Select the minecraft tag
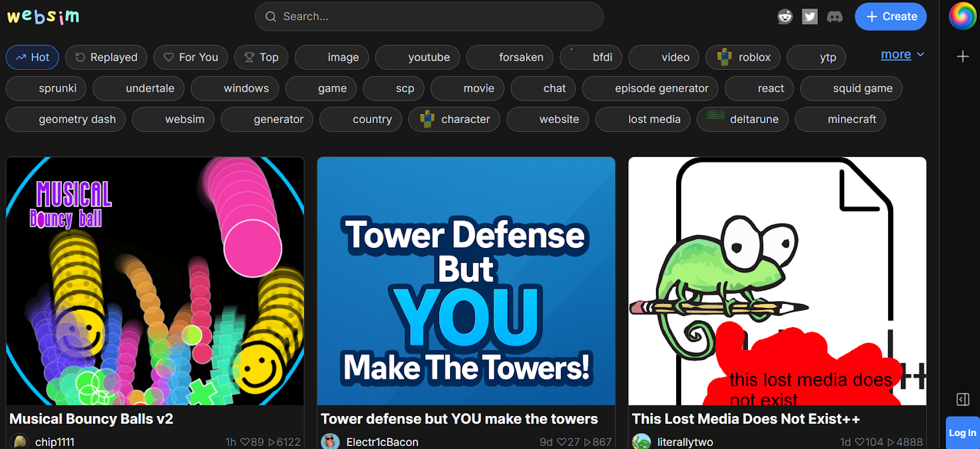 tap(840, 119)
